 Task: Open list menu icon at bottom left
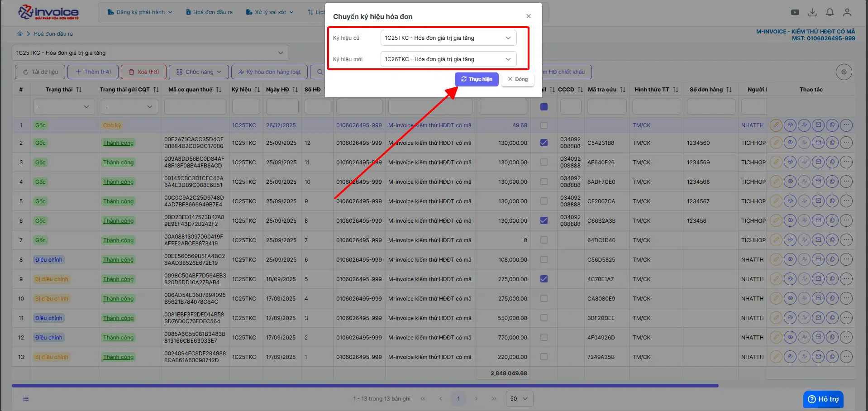coord(26,399)
